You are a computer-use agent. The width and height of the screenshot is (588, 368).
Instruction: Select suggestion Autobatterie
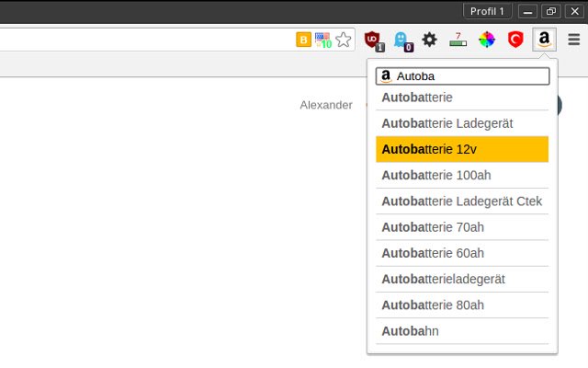[462, 98]
